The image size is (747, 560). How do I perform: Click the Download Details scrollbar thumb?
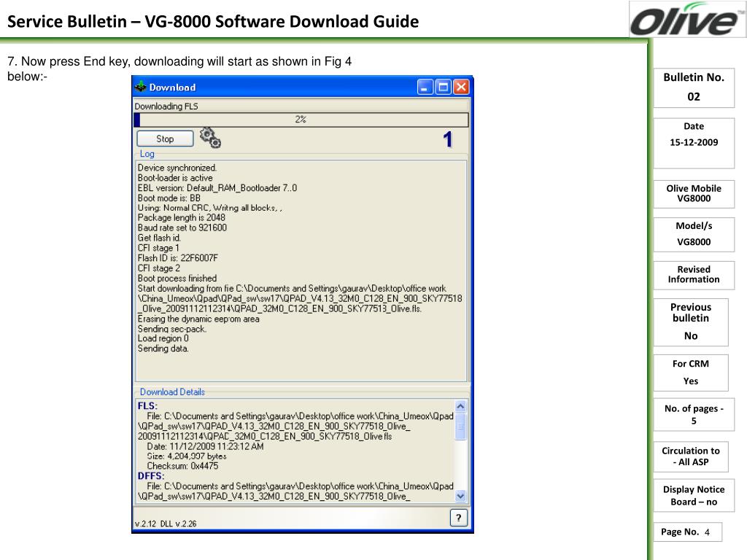click(x=460, y=426)
